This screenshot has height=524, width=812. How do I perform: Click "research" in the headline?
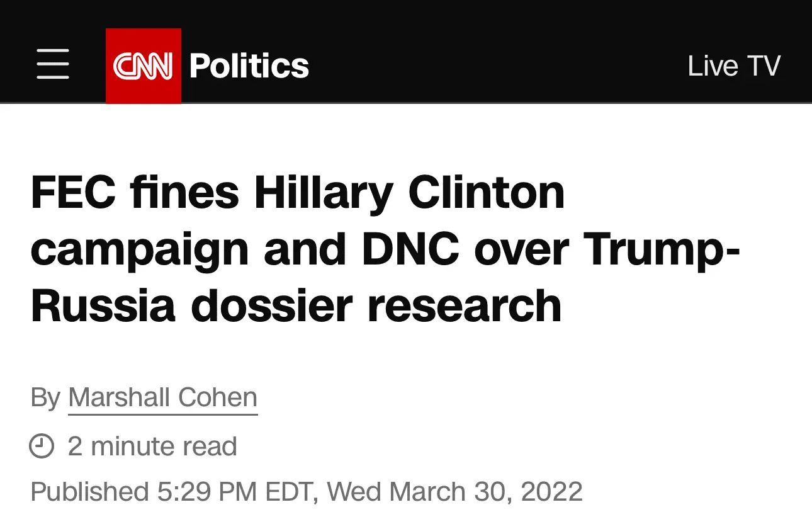point(464,306)
